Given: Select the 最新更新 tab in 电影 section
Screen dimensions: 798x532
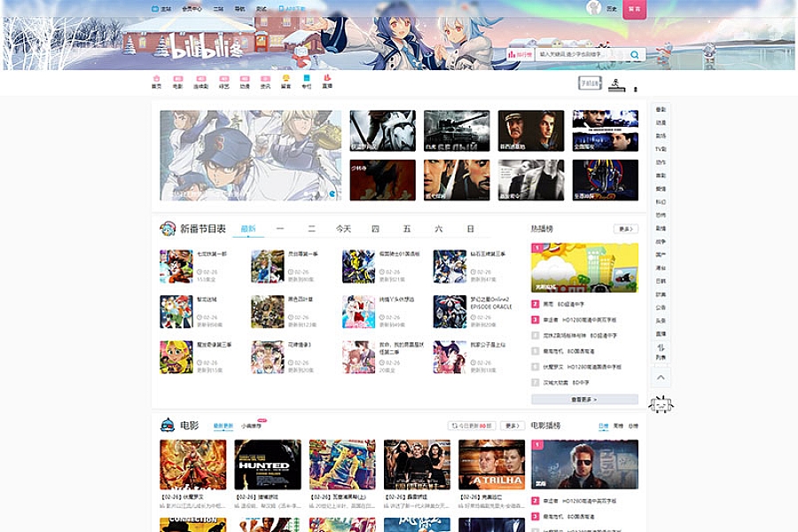Looking at the screenshot, I should [x=223, y=426].
